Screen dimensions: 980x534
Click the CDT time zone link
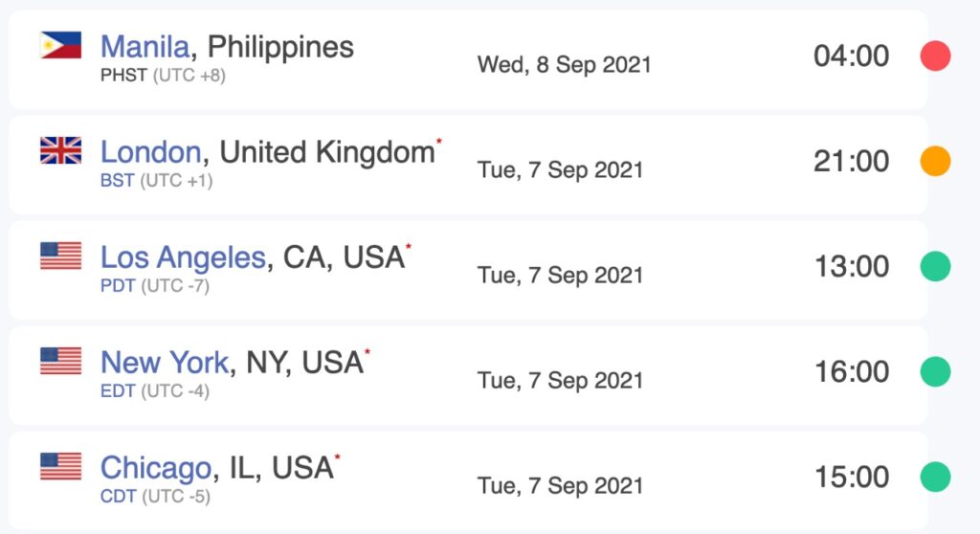click(x=119, y=496)
